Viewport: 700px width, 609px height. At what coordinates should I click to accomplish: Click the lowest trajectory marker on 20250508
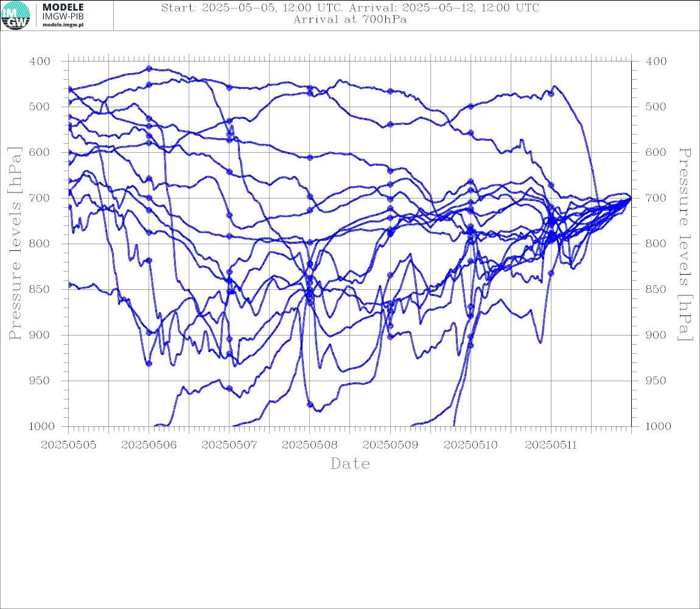click(x=310, y=405)
